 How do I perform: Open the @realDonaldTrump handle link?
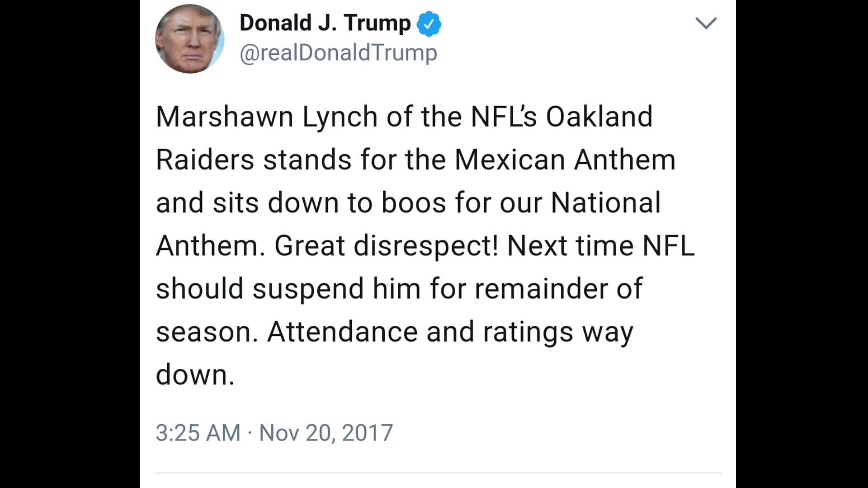click(x=338, y=53)
